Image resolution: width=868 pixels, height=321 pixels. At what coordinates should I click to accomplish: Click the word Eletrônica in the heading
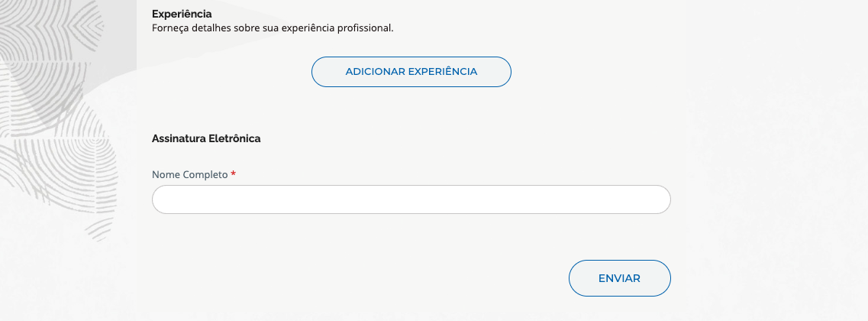pyautogui.click(x=234, y=139)
